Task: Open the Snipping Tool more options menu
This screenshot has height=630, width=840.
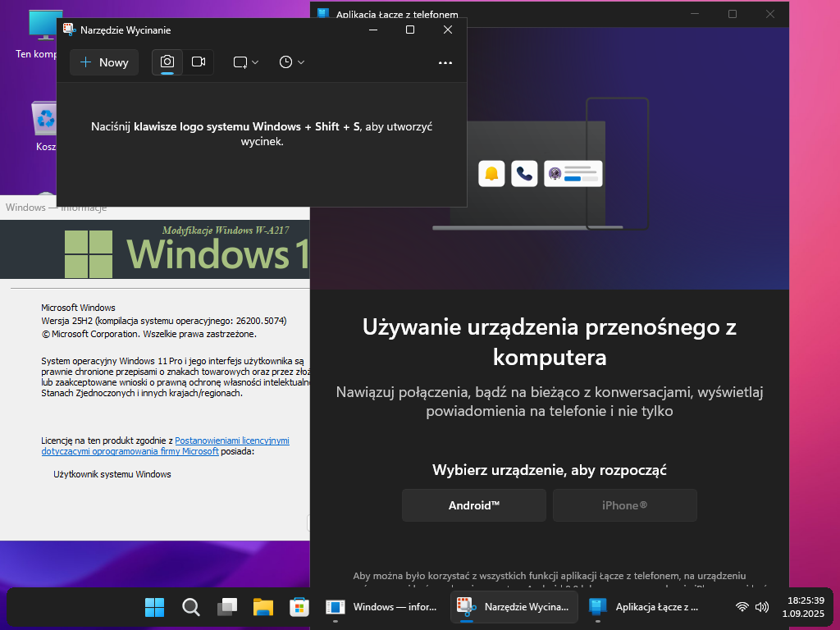Action: tap(445, 62)
